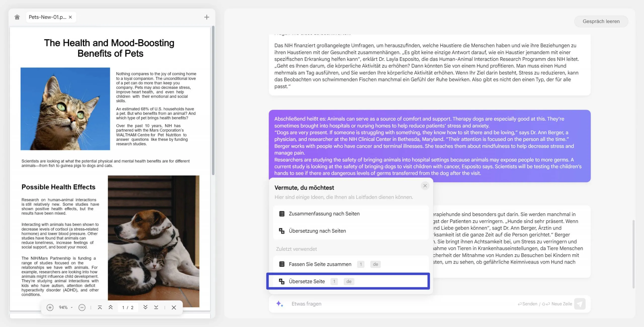Select Zusammenfassung nach Seiten
Screen dimensions: 644x327
(x=324, y=214)
